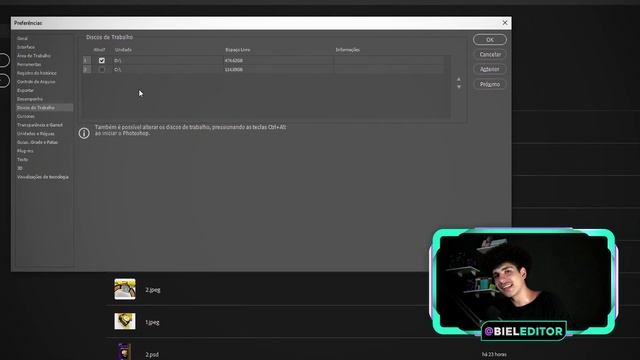Screen dimensions: 640x360
Task: Select scratch disk row number 2
Action: coord(264,69)
